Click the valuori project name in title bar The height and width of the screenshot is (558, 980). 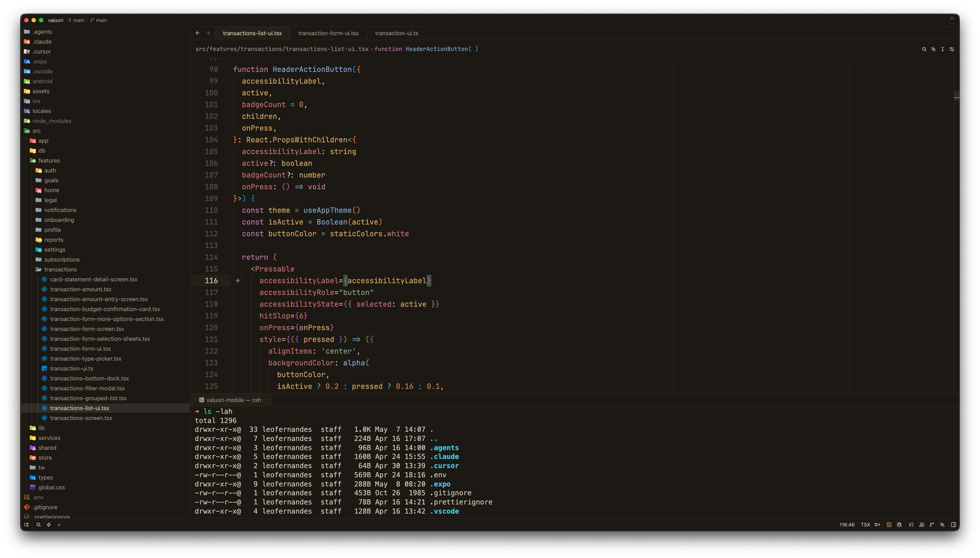pos(55,20)
